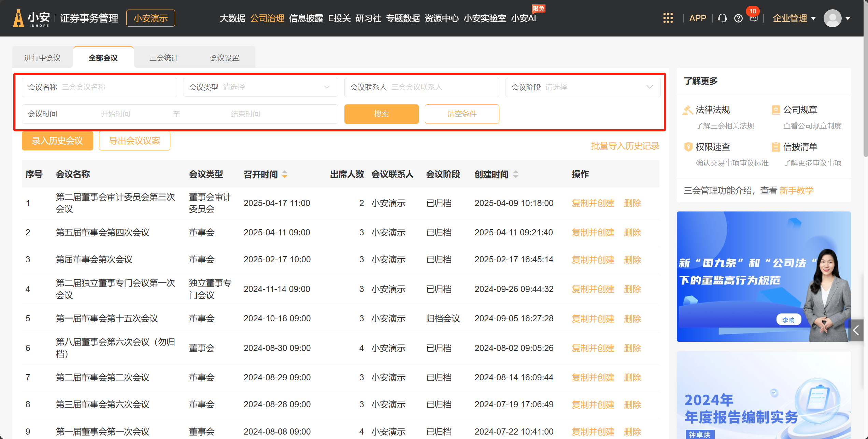
Task: Expand the avatar account dropdown arrow
Action: point(848,18)
